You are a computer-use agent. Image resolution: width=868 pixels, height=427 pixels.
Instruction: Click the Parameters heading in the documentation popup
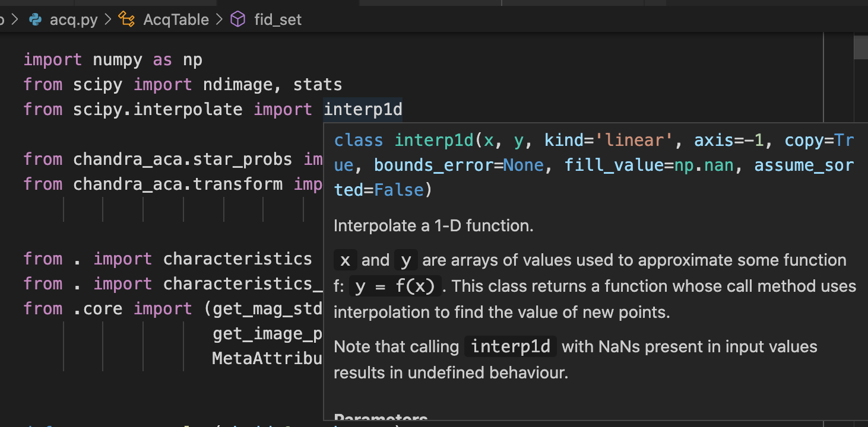(381, 418)
